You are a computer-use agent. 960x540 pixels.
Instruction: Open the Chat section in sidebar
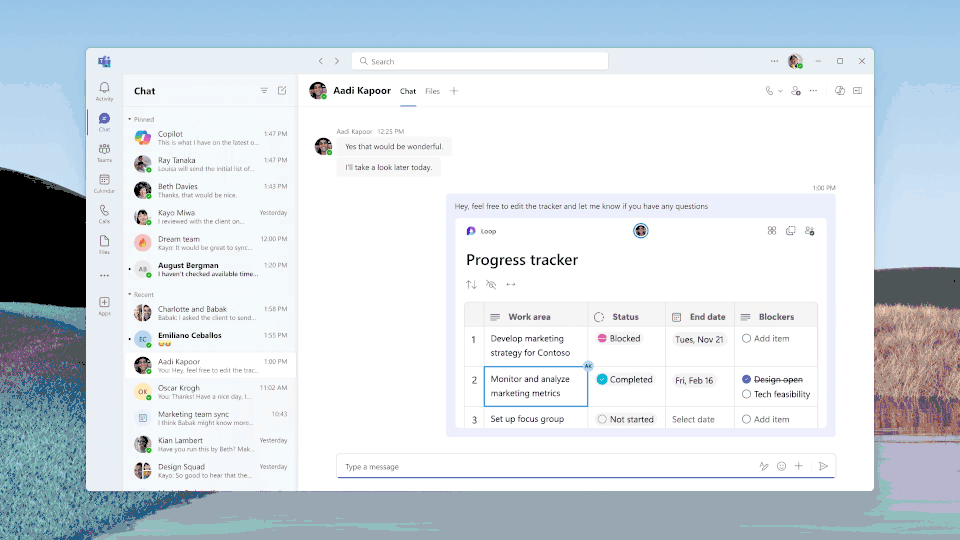coord(104,122)
